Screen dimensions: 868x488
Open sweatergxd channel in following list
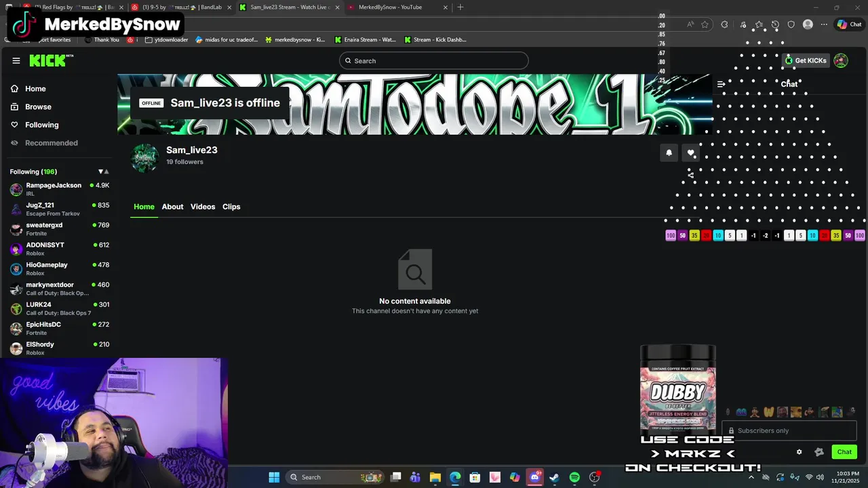[x=60, y=229]
